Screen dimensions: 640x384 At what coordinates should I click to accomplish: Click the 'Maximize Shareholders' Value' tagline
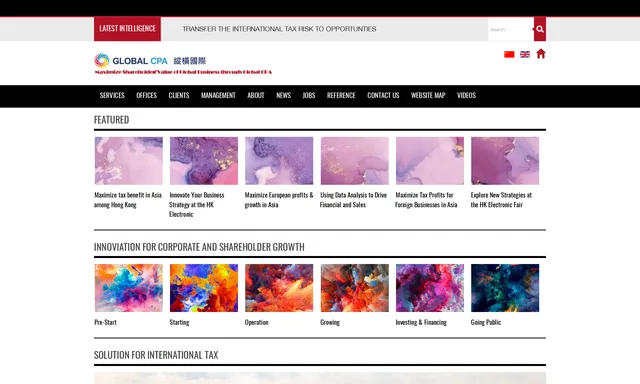[x=183, y=72]
